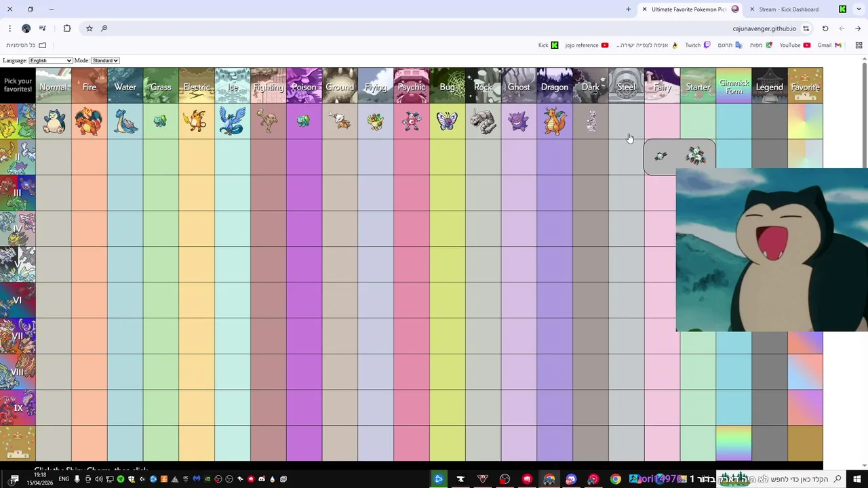The width and height of the screenshot is (868, 488).
Task: Open the Mode dropdown set to Standard
Action: tap(105, 60)
